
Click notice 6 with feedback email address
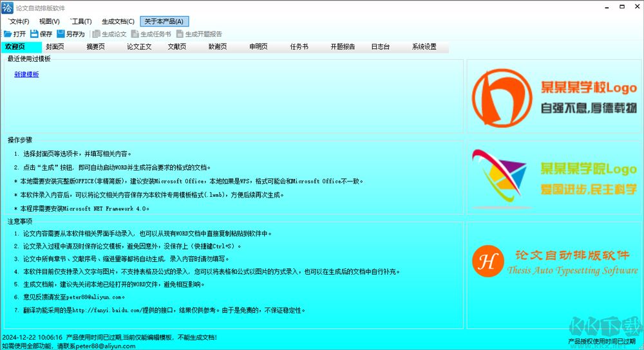tap(69, 297)
